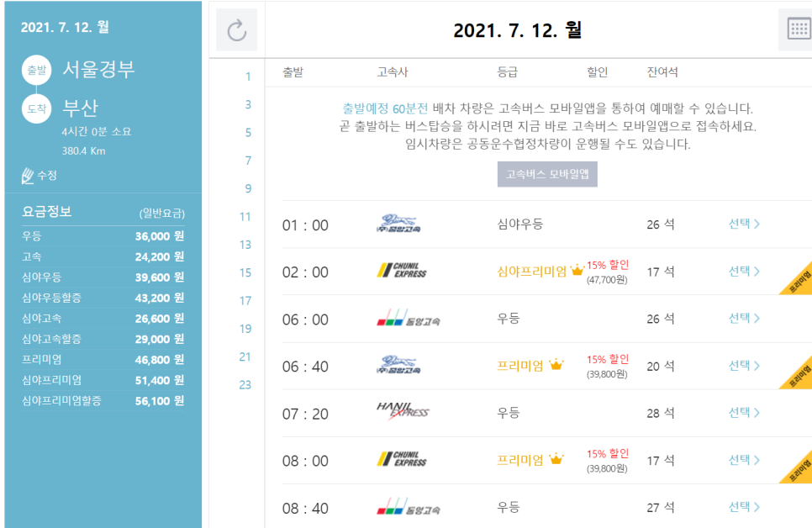Click the 중앙고속 logo at 01:00
The width and height of the screenshot is (812, 528).
[x=402, y=224]
